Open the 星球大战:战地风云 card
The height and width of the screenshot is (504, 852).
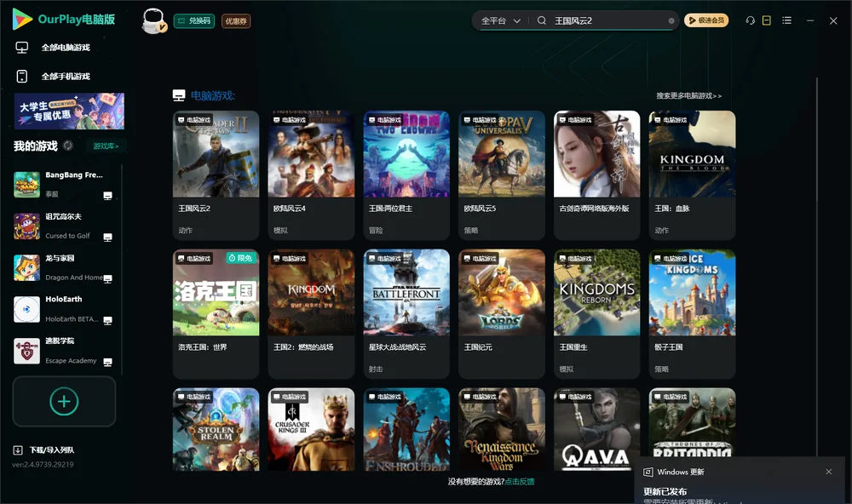pos(406,313)
